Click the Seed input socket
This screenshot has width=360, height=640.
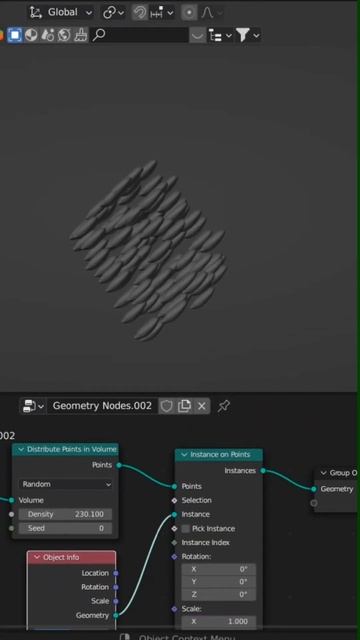[11, 528]
